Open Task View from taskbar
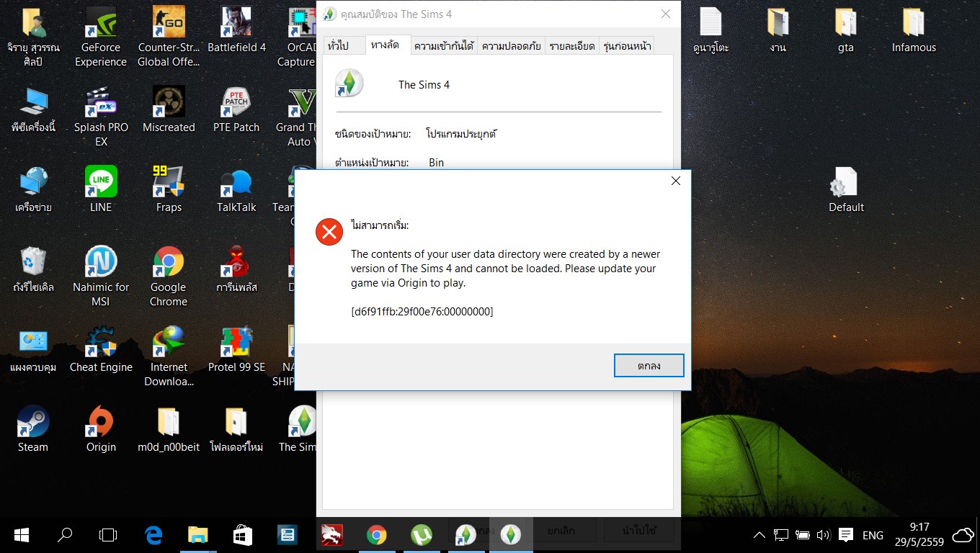 (108, 535)
